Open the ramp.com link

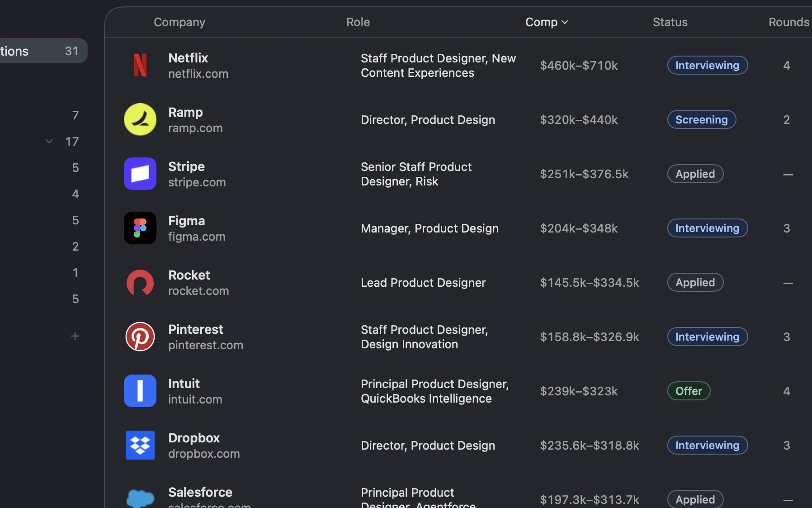pos(195,128)
